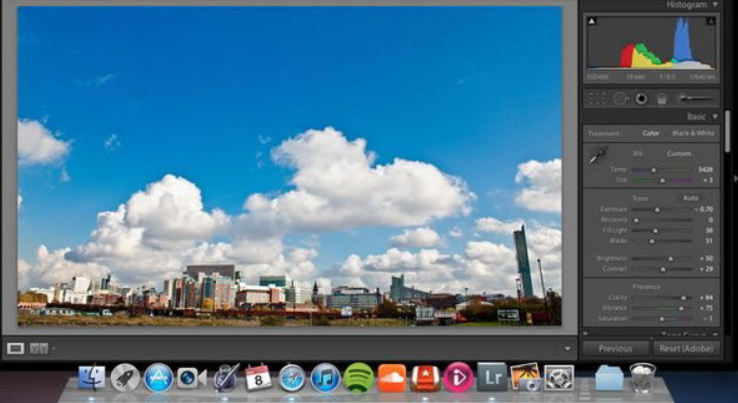The height and width of the screenshot is (403, 738).
Task: Toggle shadow clipping indicator in histogram
Action: (x=591, y=22)
